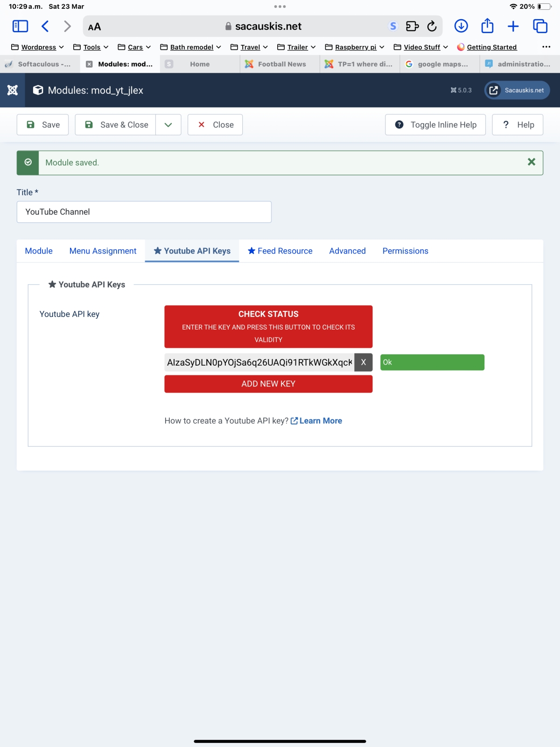The height and width of the screenshot is (747, 560).
Task: Click the Title input field
Action: pos(144,212)
